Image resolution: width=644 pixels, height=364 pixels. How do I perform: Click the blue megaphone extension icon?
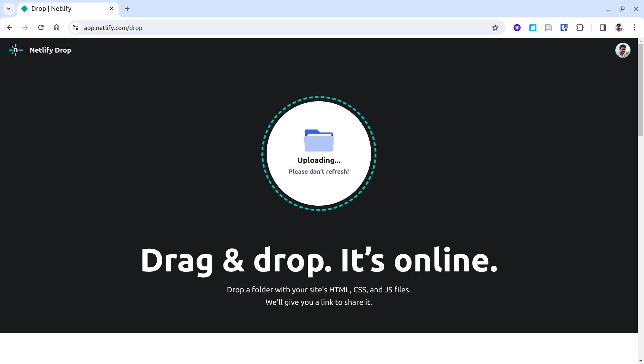point(533,27)
